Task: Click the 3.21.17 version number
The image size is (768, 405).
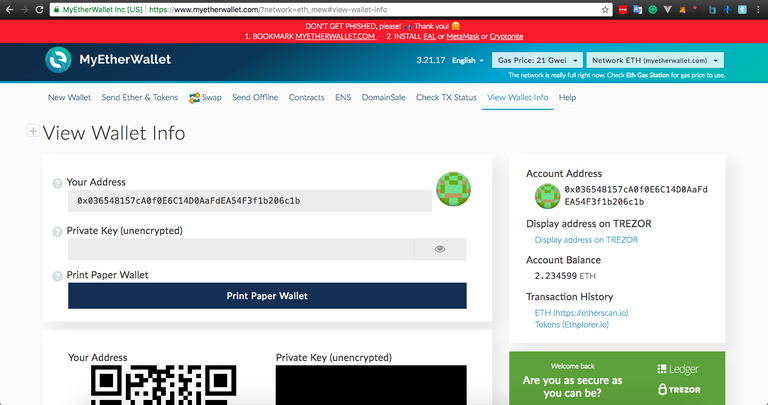Action: [431, 60]
